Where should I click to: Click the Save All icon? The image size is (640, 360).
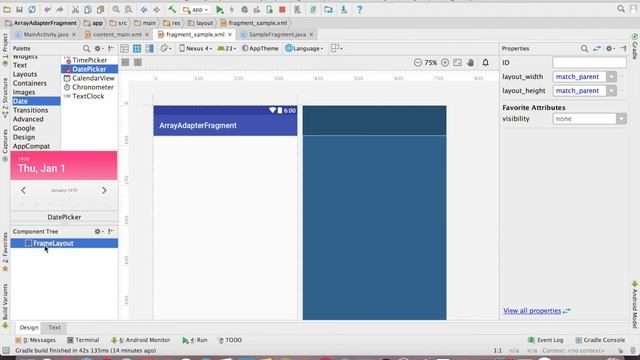tap(19, 9)
